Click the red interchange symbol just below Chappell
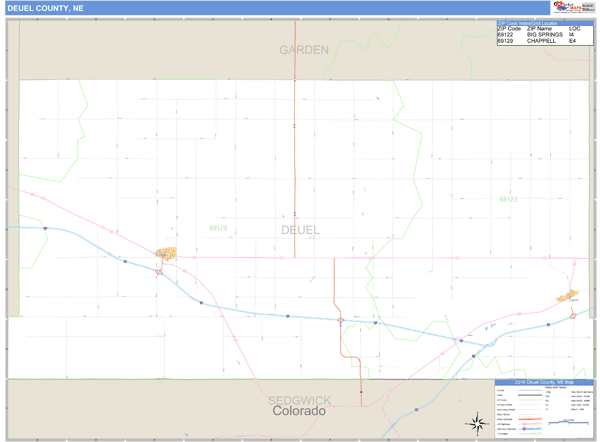Screen dimensions: 600x442 tap(159, 270)
